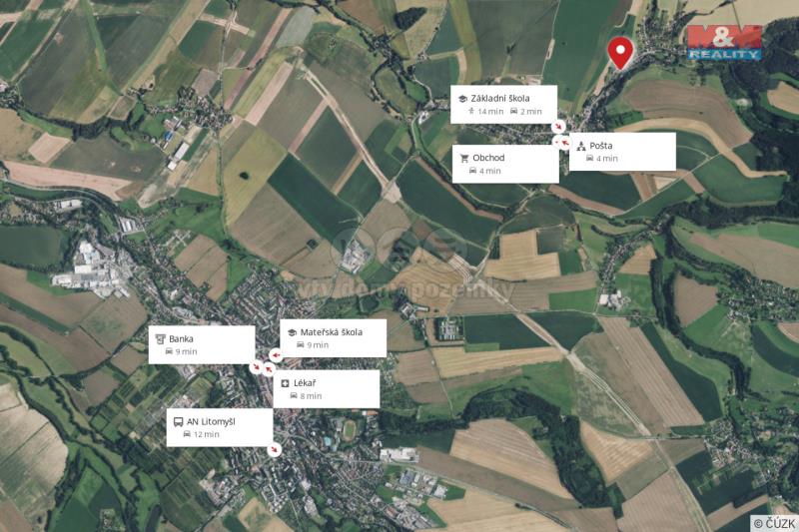The width and height of the screenshot is (799, 532).
Task: Click the Mateřská škola cap icon
Action: 292,332
